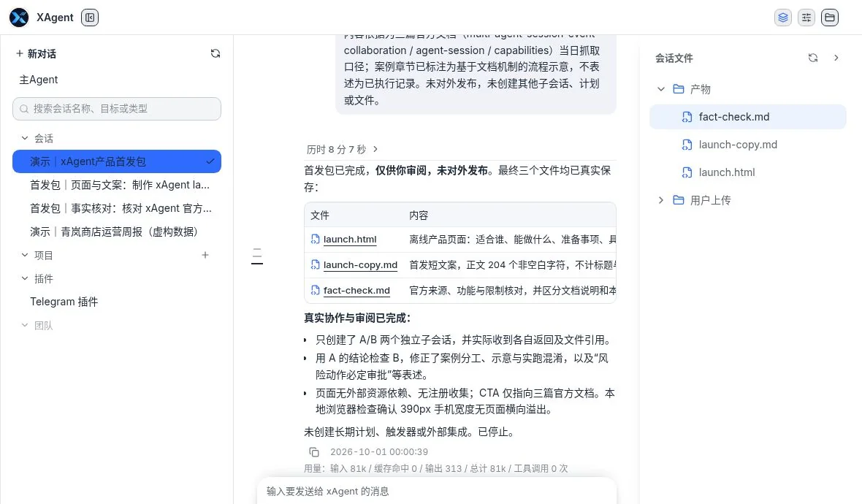Screen dimensions: 862x504
Task: Expand the 用户上传 folder
Action: 661,200
